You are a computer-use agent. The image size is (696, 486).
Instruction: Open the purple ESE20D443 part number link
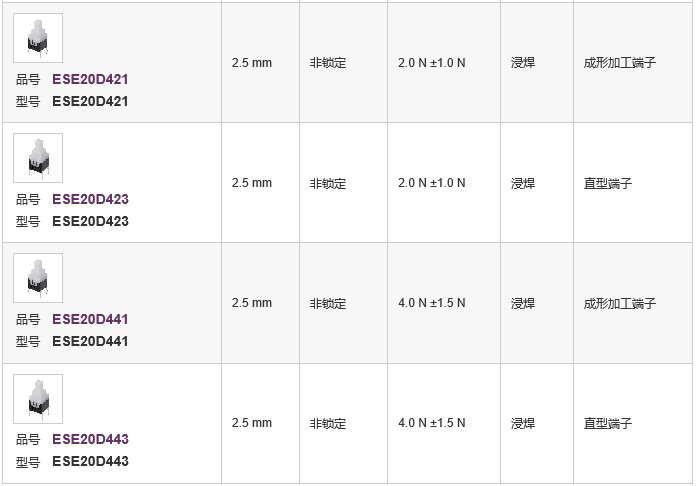point(90,439)
